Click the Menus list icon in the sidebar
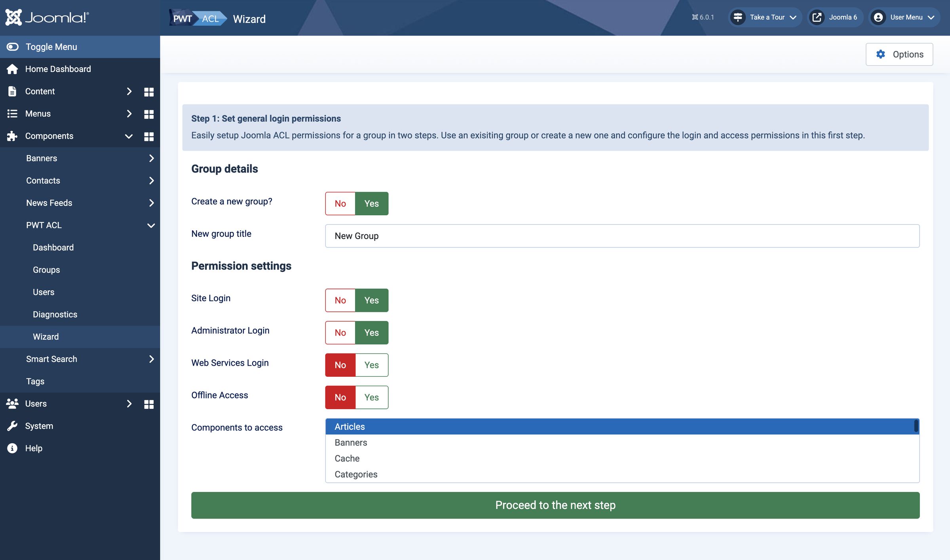Image resolution: width=950 pixels, height=560 pixels. click(x=12, y=114)
